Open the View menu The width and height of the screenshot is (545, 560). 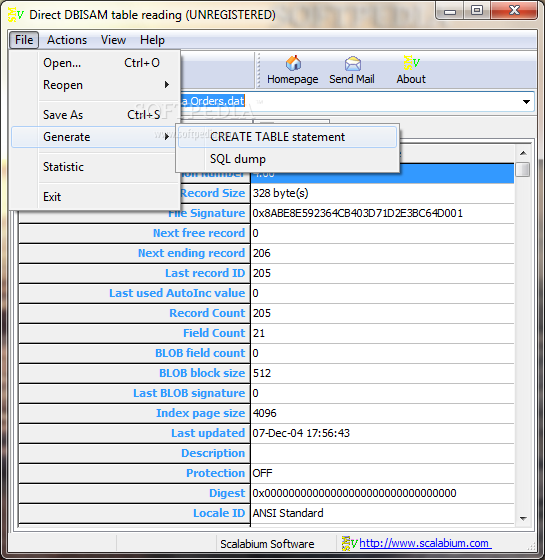coord(113,40)
